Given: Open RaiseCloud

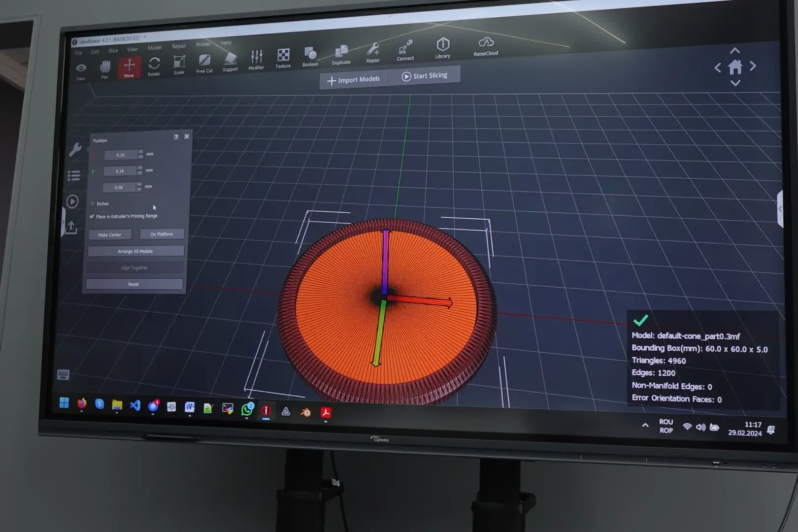Looking at the screenshot, I should [x=486, y=46].
